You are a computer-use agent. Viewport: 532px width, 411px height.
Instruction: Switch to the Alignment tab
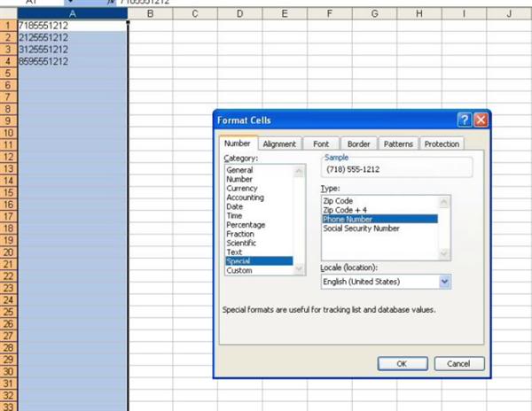(279, 143)
